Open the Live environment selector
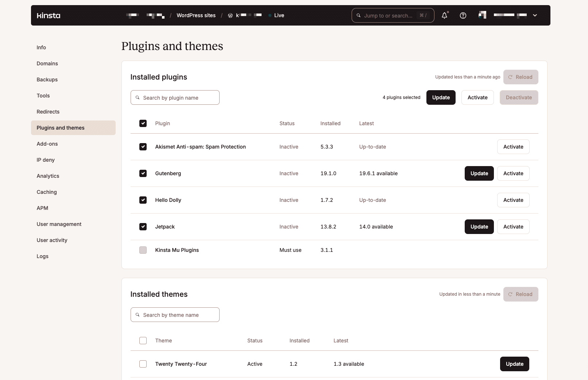This screenshot has width=588, height=380. (x=279, y=15)
